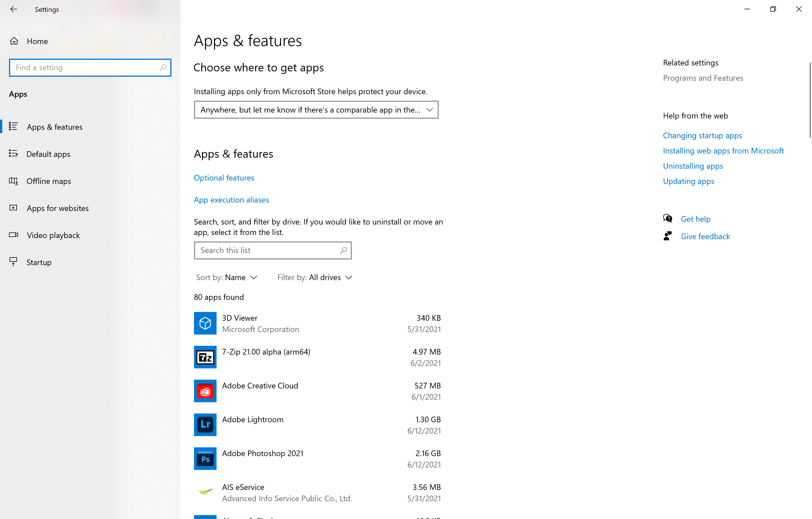Click the Give feedback link
Screen dimensions: 812x519
coord(705,236)
